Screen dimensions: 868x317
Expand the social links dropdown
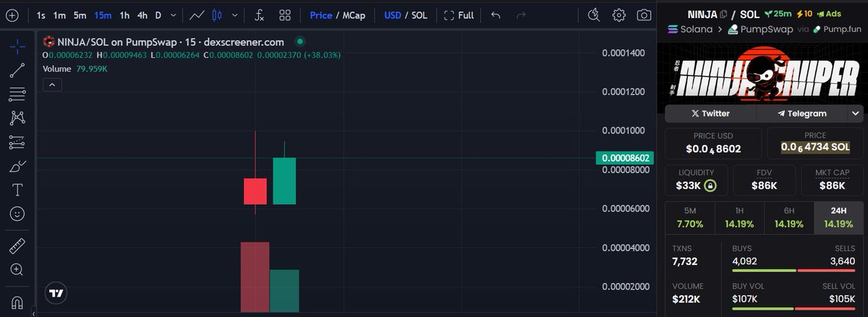856,114
